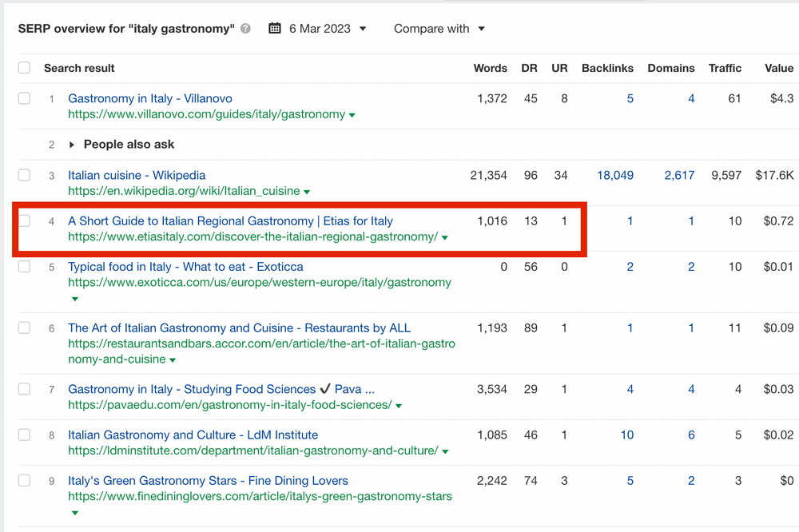Open dropdown arrow after ldminstitute.com URL
Viewport: 799px width, 532px height.
pos(445,452)
